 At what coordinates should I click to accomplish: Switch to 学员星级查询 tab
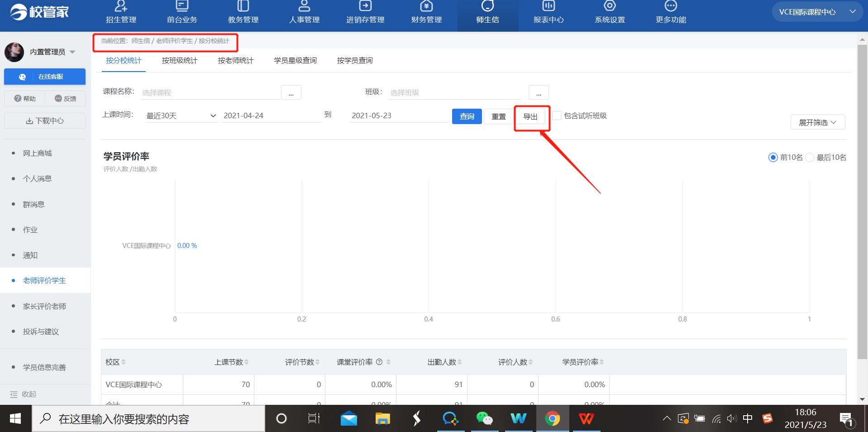coord(295,60)
